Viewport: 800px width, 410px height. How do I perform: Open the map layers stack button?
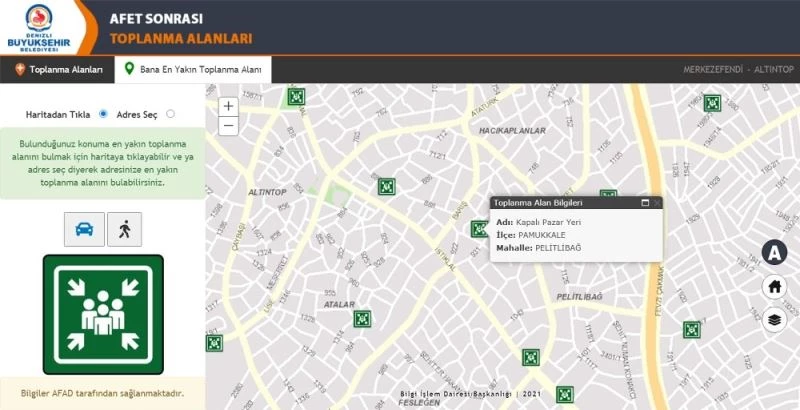pos(774,321)
